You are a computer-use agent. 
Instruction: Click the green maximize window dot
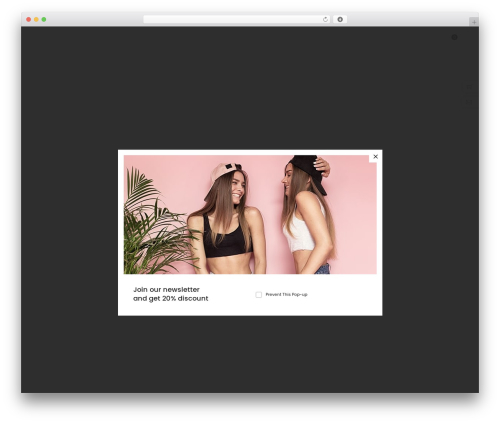click(44, 20)
